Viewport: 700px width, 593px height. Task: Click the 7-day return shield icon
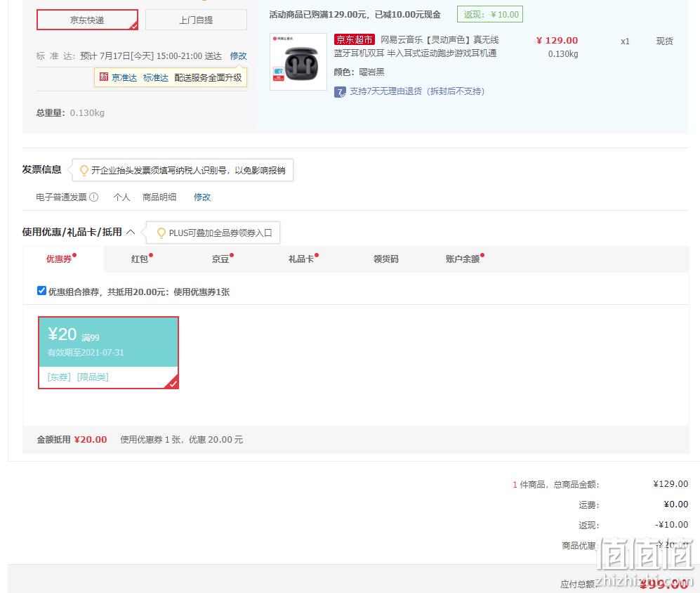(x=340, y=92)
